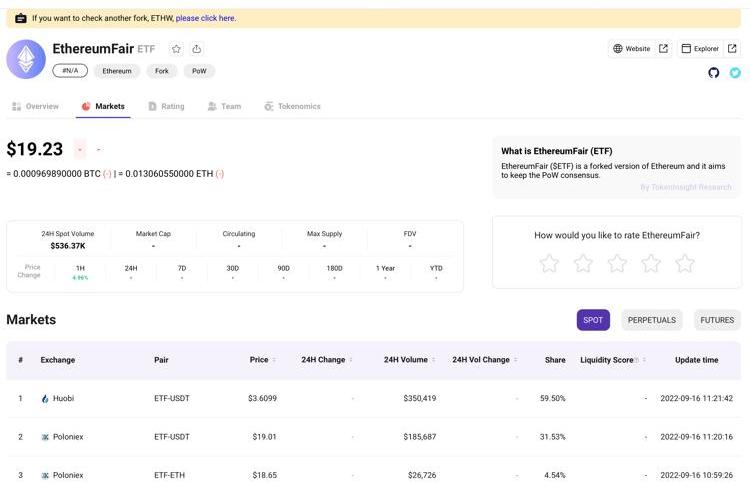Image resolution: width=750 pixels, height=488 pixels.
Task: Select the Markets tab
Action: 103,106
